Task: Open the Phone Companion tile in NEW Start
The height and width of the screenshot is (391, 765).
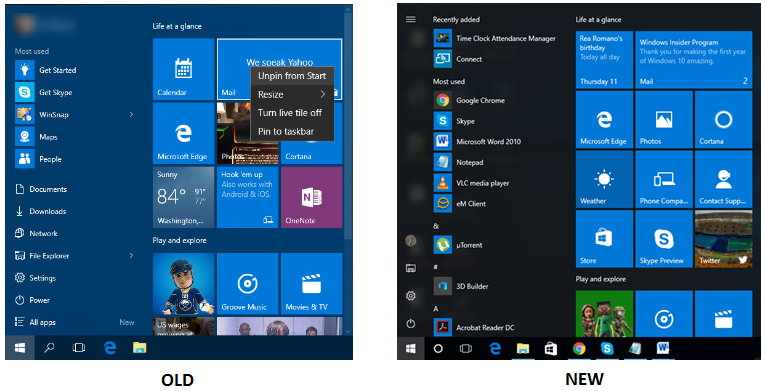Action: [x=664, y=179]
